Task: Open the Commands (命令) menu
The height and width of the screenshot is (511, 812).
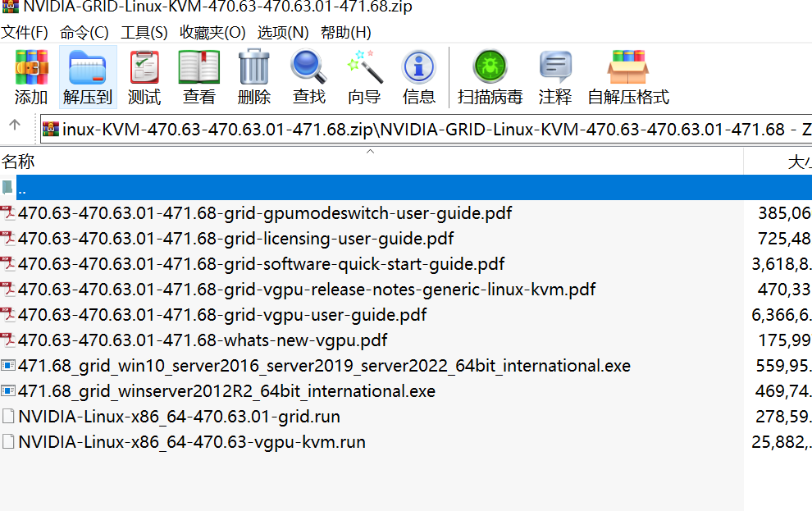Action: (84, 32)
